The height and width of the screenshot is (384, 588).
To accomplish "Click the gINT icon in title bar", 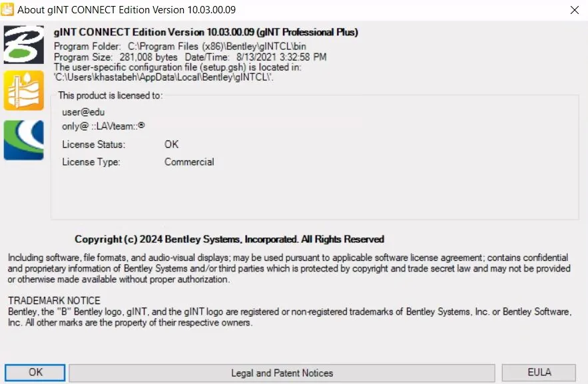I will click(x=7, y=9).
